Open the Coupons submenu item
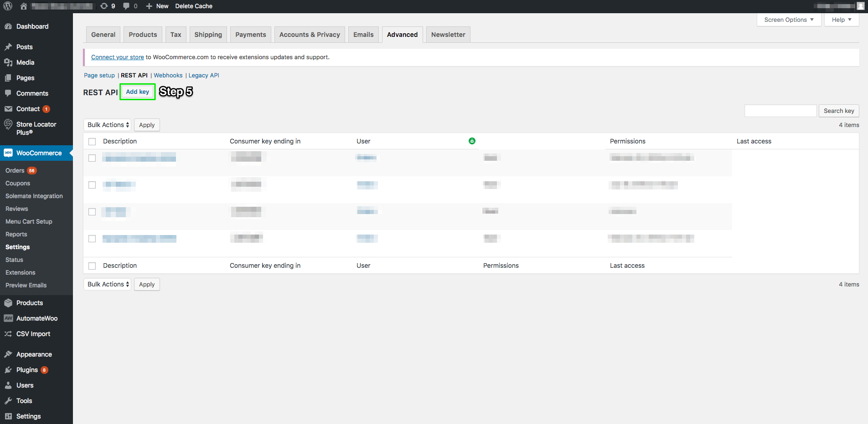Image resolution: width=868 pixels, height=424 pixels. tap(18, 183)
